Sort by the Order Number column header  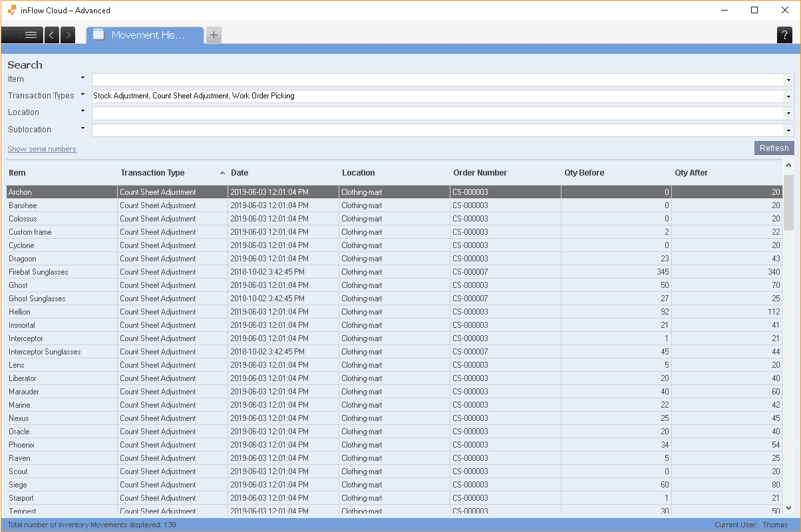pos(480,173)
